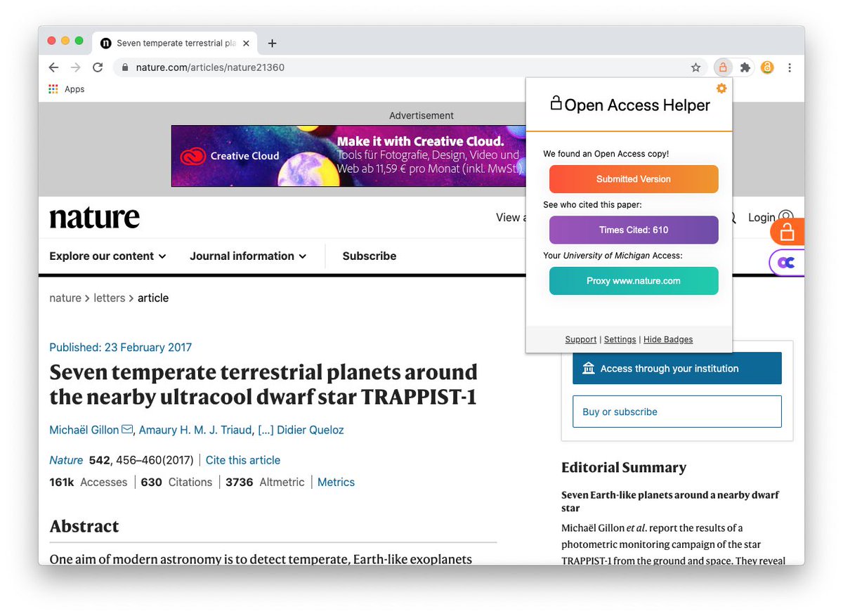The width and height of the screenshot is (843, 616).
Task: Click the article title heading
Action: pos(263,384)
